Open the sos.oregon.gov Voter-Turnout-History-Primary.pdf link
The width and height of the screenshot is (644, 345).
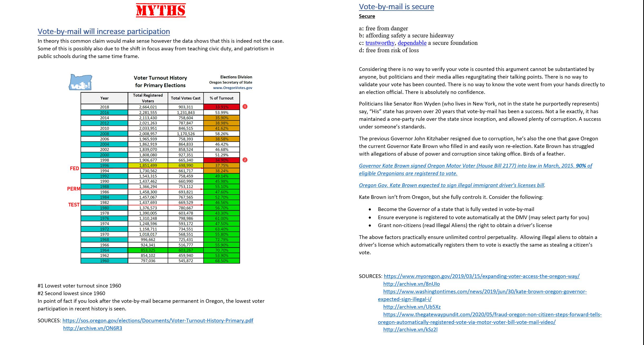coord(158,320)
